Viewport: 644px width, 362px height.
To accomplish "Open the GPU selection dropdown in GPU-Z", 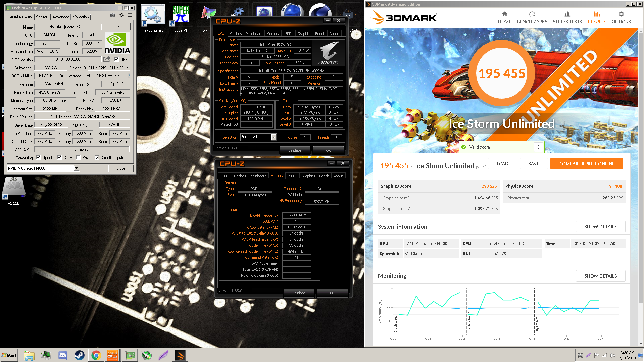I will coord(77,168).
